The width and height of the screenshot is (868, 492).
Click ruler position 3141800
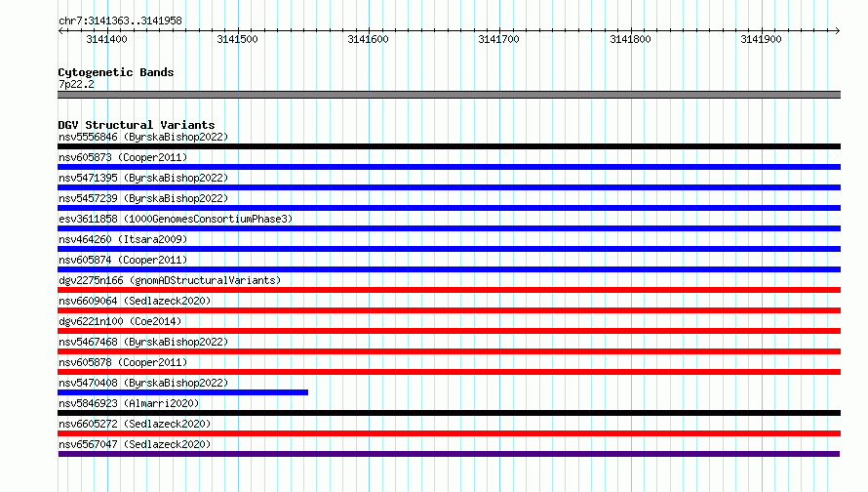click(630, 39)
